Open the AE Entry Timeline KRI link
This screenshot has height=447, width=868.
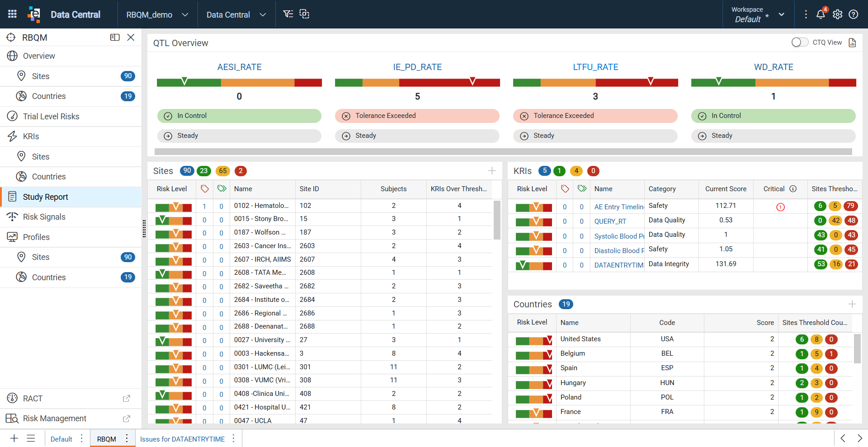pos(619,207)
